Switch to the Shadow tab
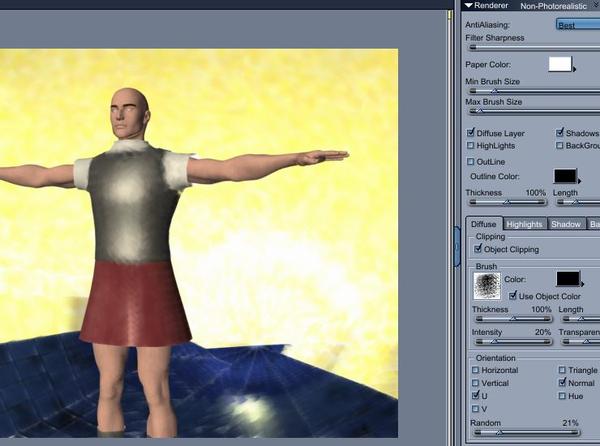Screen dimensions: 600x446 pos(566,224)
